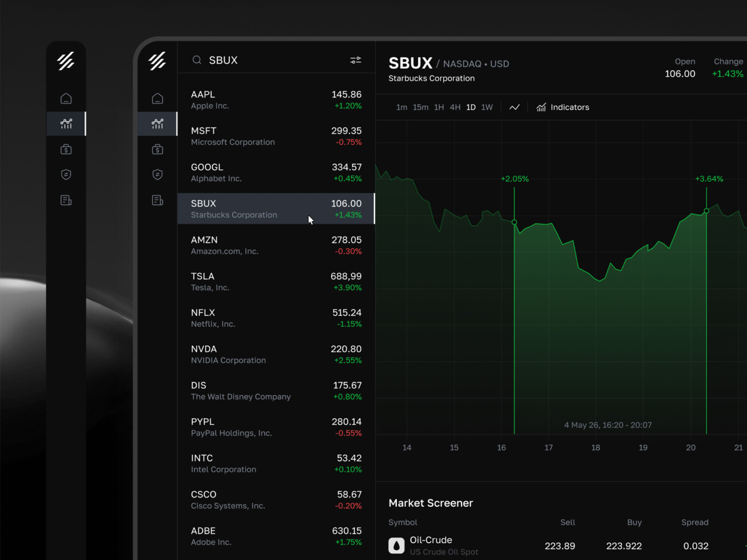This screenshot has width=747, height=560.
Task: Click the large SBUX ticker heading above chart
Action: click(410, 63)
